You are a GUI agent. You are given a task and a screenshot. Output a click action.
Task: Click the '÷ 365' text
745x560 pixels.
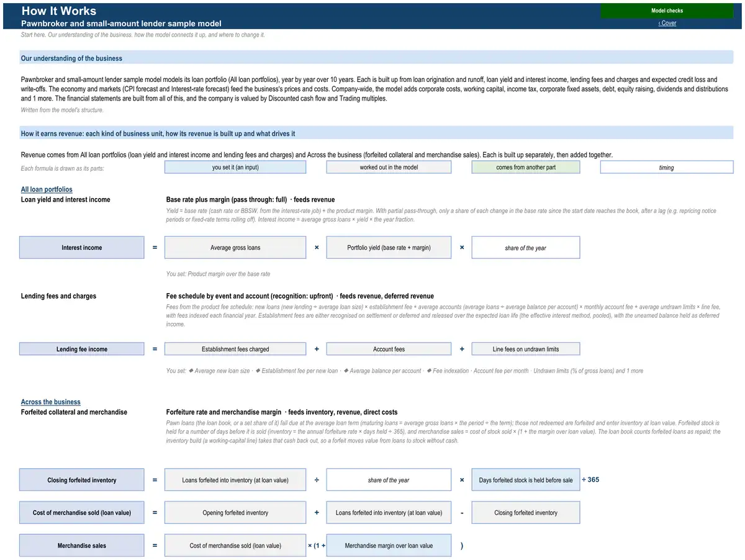point(590,480)
